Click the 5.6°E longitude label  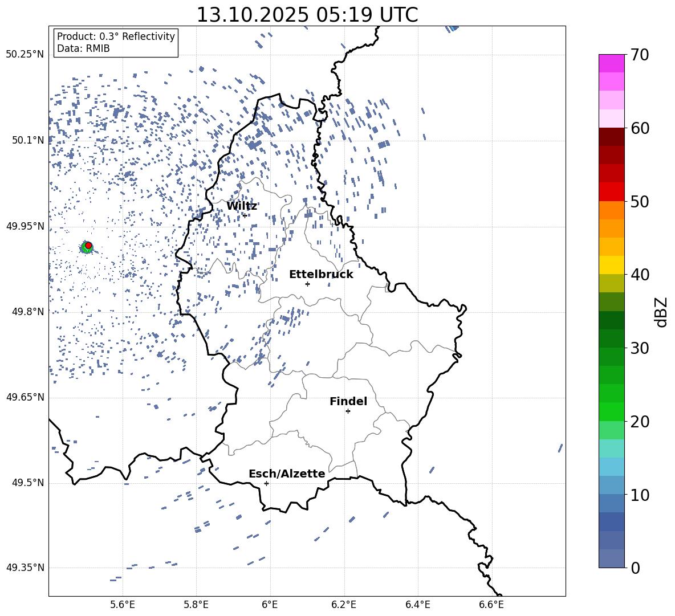pyautogui.click(x=123, y=605)
